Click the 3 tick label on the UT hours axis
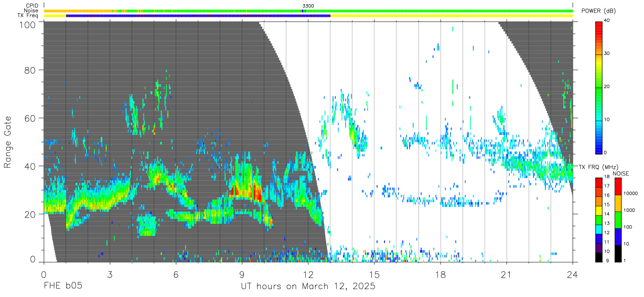Image resolution: width=644 pixels, height=297 pixels. pyautogui.click(x=110, y=274)
